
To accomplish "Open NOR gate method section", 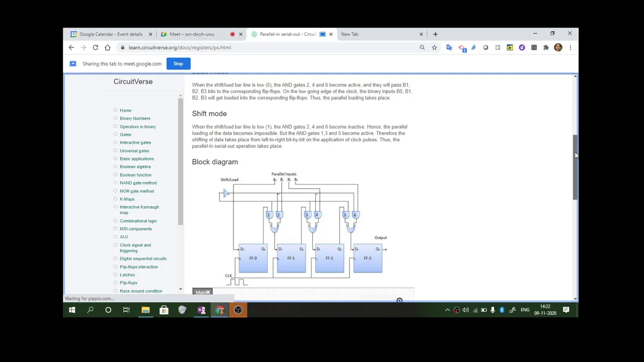I will (x=137, y=191).
